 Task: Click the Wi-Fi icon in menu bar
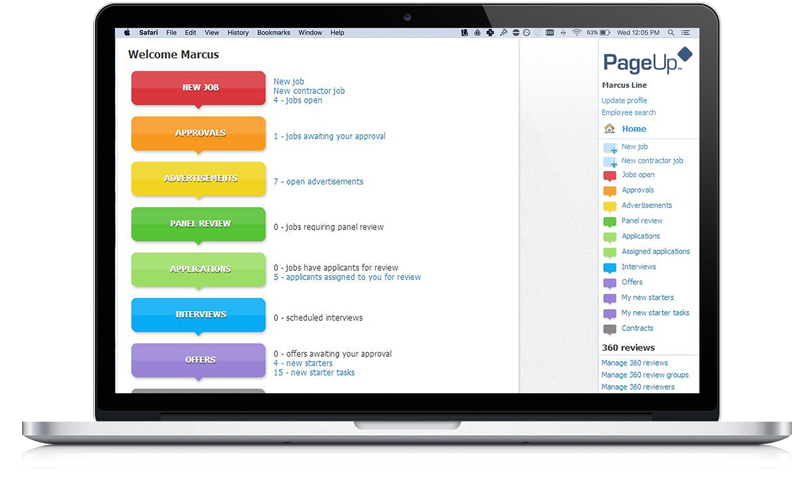point(576,33)
